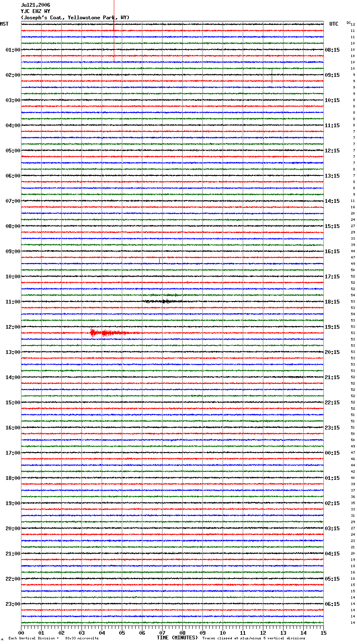The height and width of the screenshot is (644, 357).
Task: Click the 15 tick label on the minutes axis
Action: point(323,633)
